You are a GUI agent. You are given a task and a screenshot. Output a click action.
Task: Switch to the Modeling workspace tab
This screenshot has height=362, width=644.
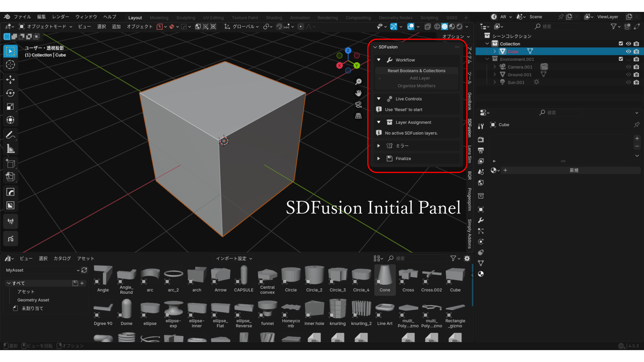159,18
